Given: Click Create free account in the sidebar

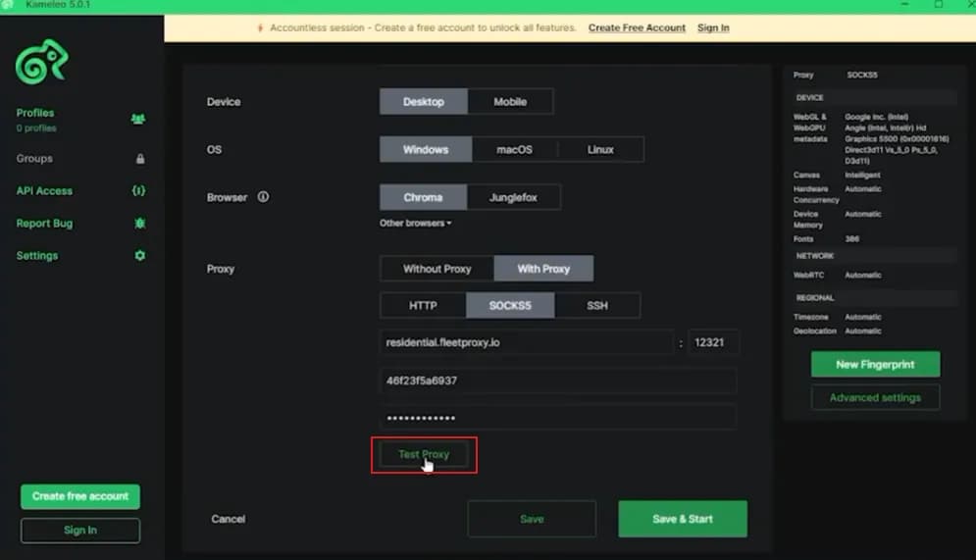Looking at the screenshot, I should 80,496.
